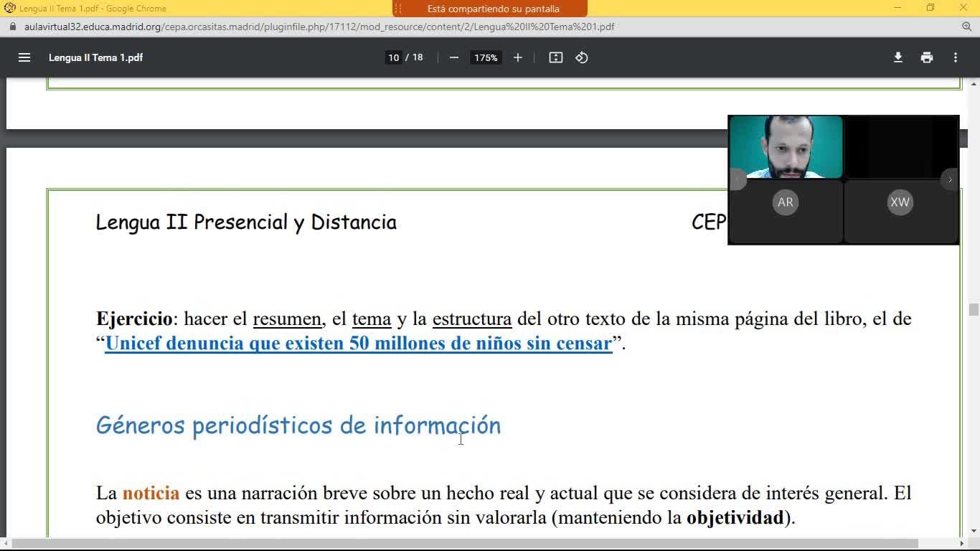Click the scroll left arrow

click(6, 544)
